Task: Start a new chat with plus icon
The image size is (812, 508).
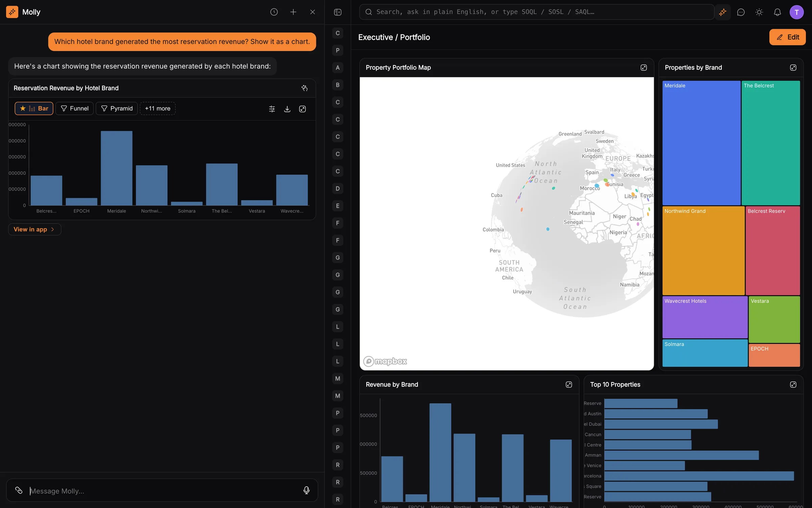Action: click(293, 12)
